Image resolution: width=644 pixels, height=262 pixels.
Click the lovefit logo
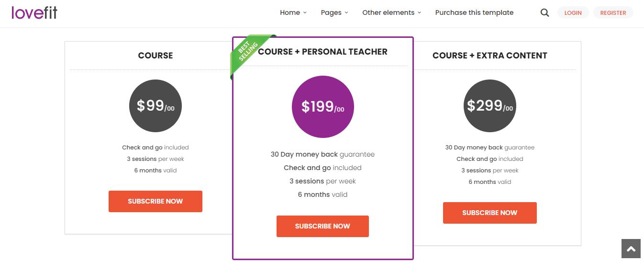tap(34, 12)
